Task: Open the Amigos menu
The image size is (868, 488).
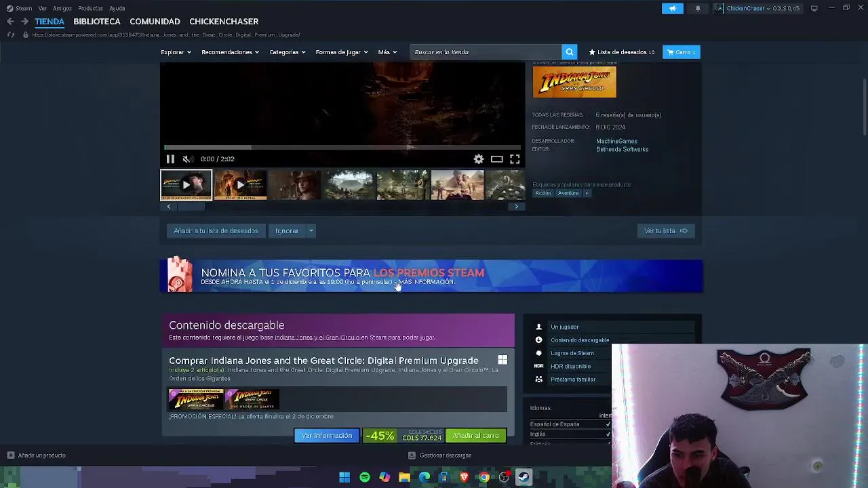Action: tap(62, 8)
